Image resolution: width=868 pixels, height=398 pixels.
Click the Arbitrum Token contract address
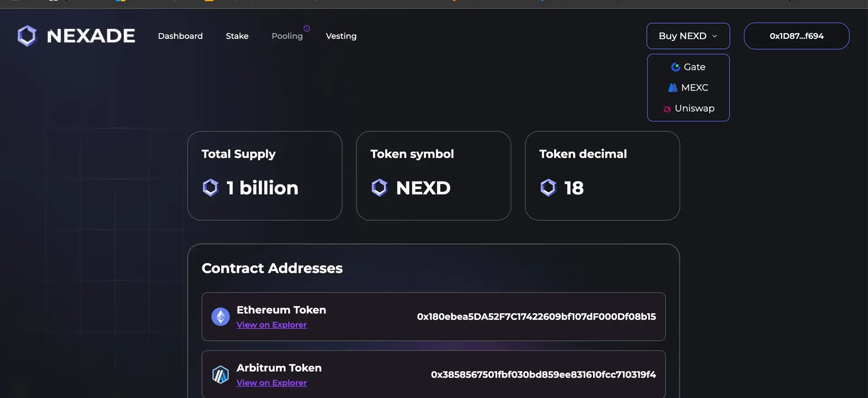point(543,375)
